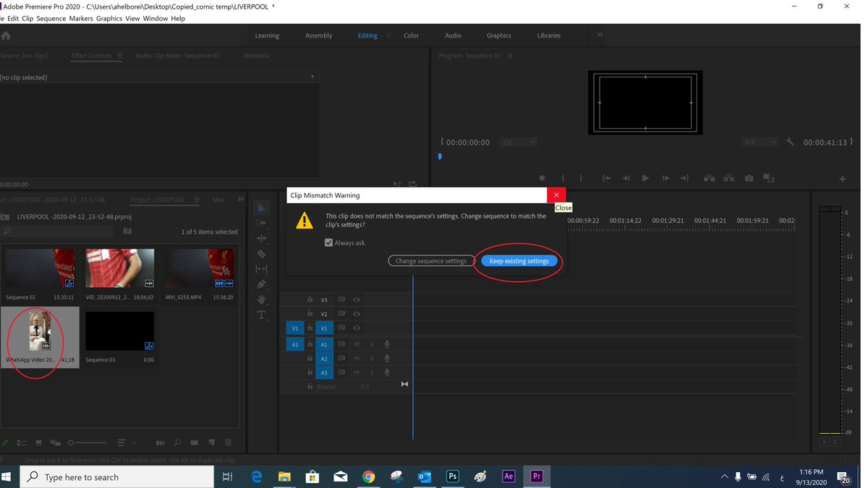The height and width of the screenshot is (488, 868).
Task: Open the Editing workspace menu icon
Action: coord(388,35)
